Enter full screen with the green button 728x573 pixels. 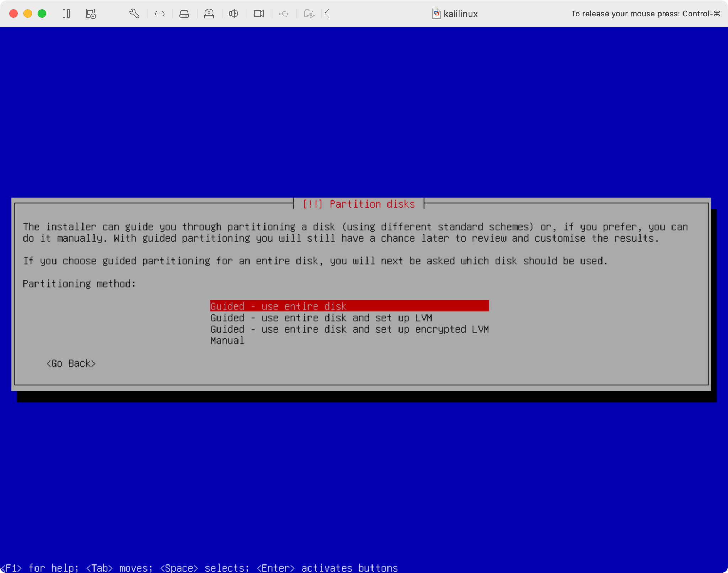tap(42, 13)
